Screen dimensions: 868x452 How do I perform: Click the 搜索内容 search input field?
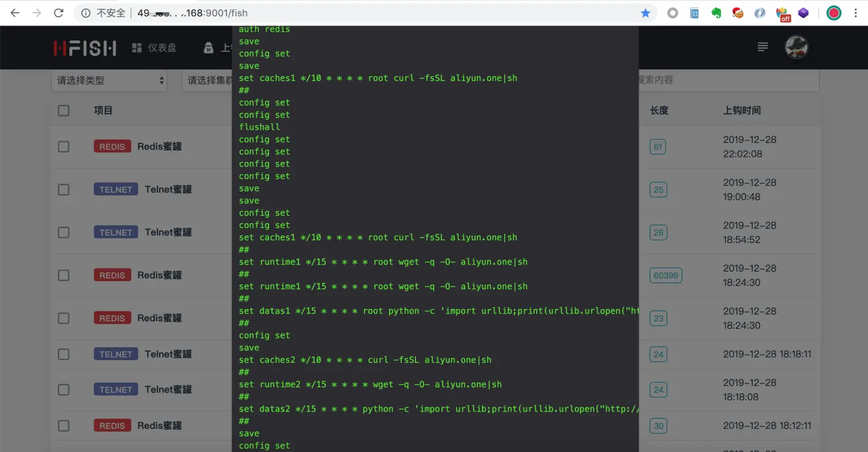(x=728, y=80)
